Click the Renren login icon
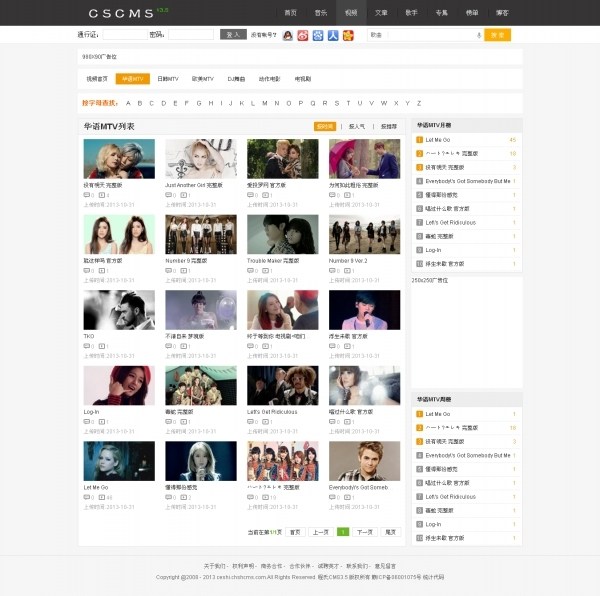The height and width of the screenshot is (596, 600). click(333, 35)
